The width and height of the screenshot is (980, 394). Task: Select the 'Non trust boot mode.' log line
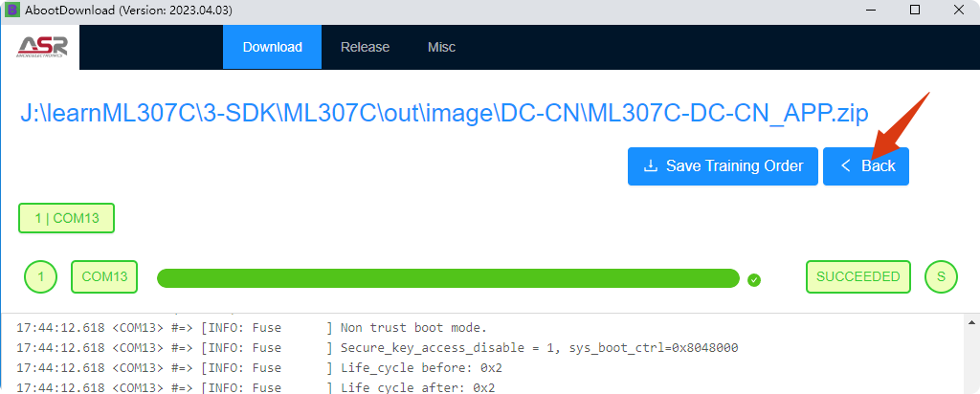coord(252,328)
